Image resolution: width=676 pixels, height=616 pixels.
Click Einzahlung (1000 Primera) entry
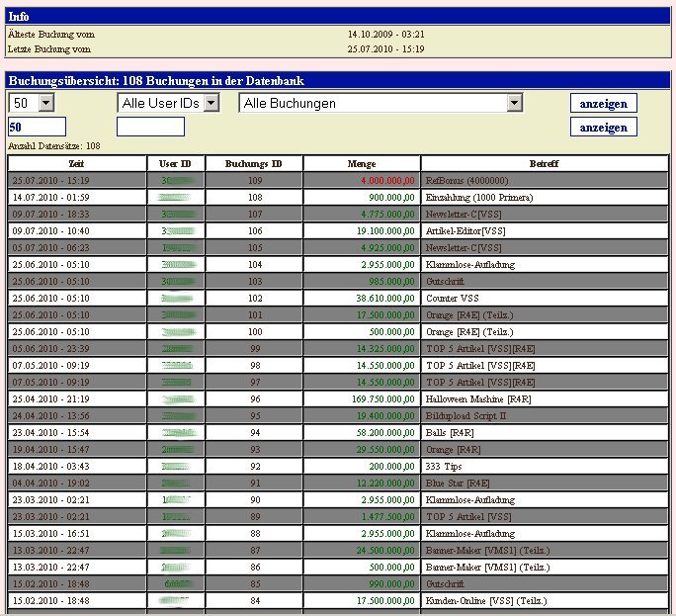pos(479,197)
